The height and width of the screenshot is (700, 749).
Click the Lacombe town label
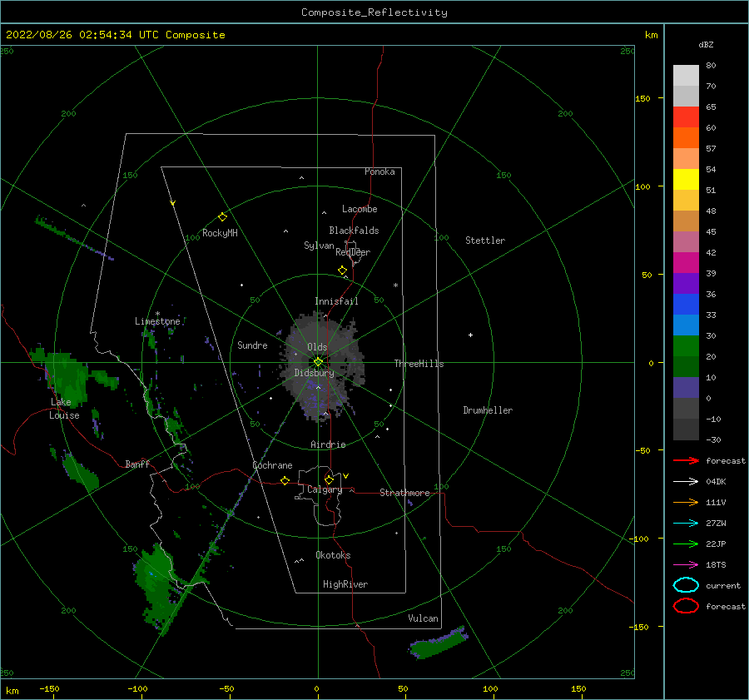tap(360, 209)
